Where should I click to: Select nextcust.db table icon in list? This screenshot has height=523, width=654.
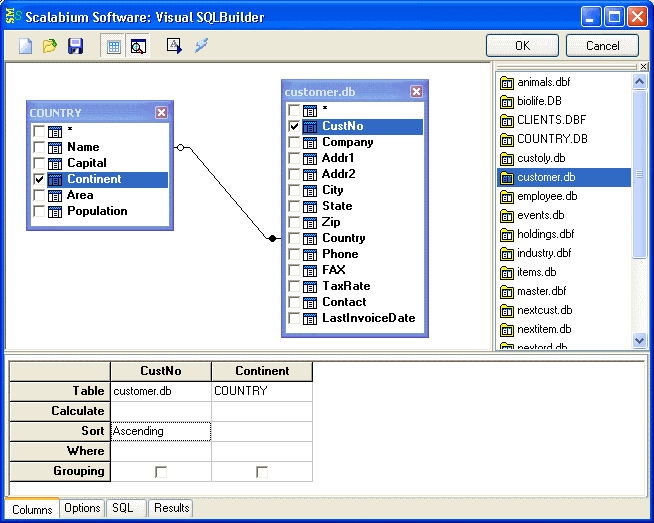click(507, 311)
